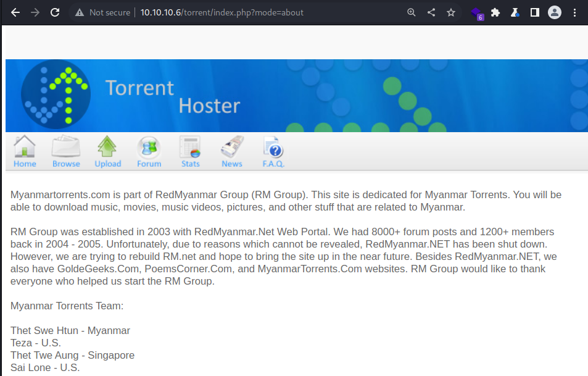The height and width of the screenshot is (376, 588).
Task: Open the zoom magnifier icon in address bar
Action: [412, 12]
